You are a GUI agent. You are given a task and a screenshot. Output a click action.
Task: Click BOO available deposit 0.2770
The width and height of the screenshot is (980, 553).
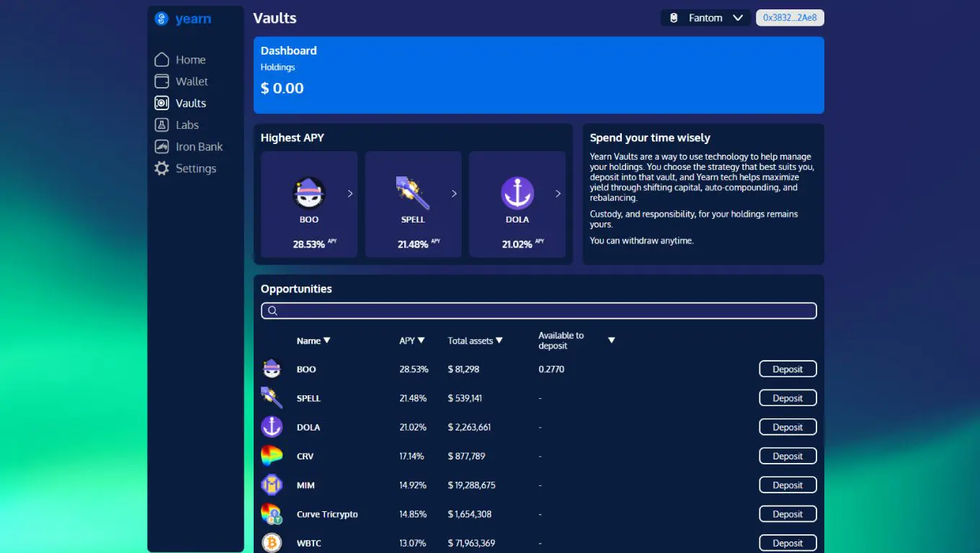point(551,369)
